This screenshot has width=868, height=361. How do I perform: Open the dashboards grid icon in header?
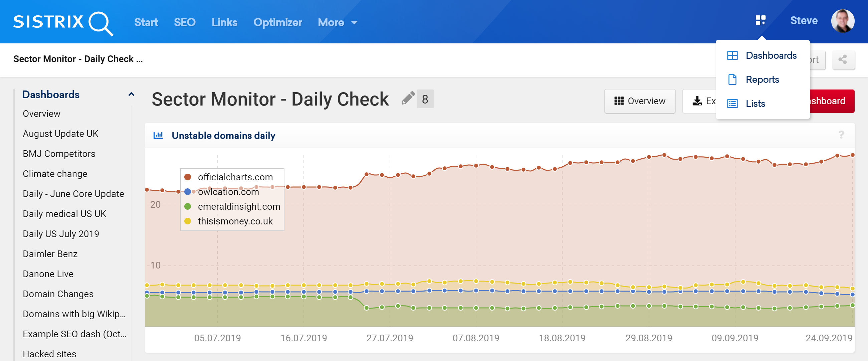[x=760, y=21]
